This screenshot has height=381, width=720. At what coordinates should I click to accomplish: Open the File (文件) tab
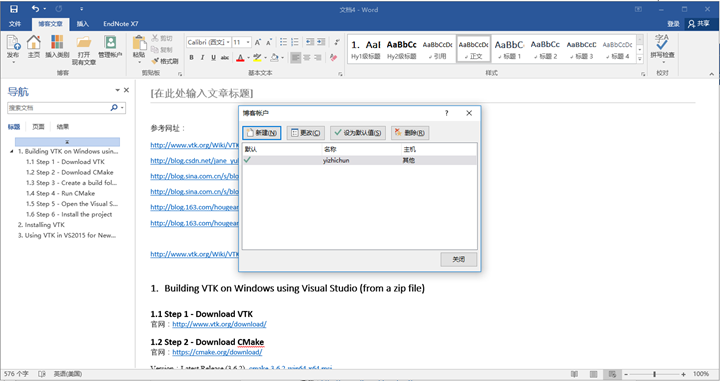[x=15, y=24]
